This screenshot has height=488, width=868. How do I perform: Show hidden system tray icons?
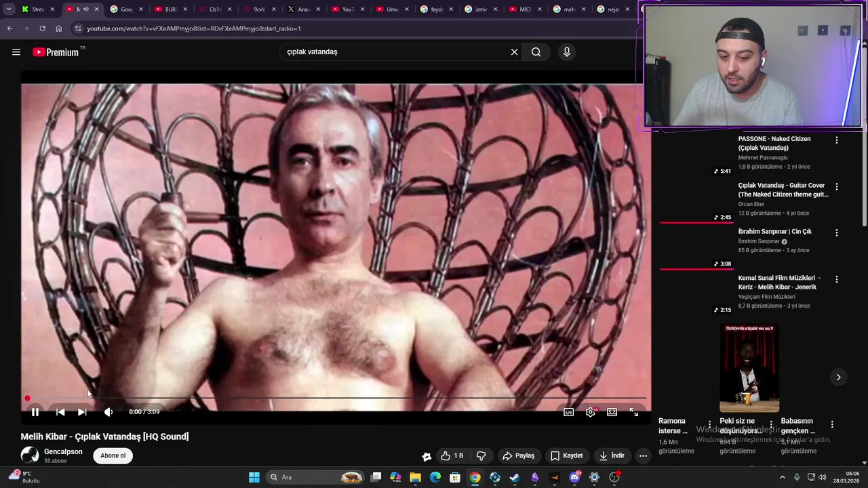click(782, 477)
